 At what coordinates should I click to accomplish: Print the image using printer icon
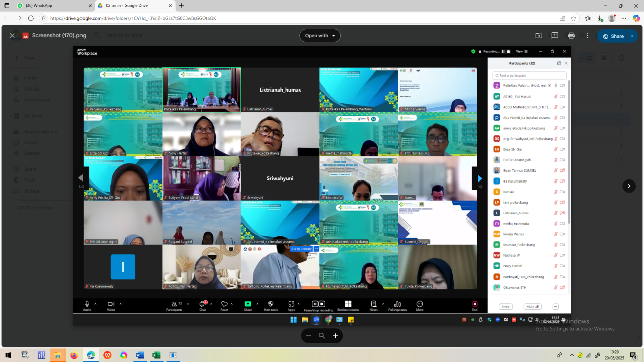tap(571, 36)
